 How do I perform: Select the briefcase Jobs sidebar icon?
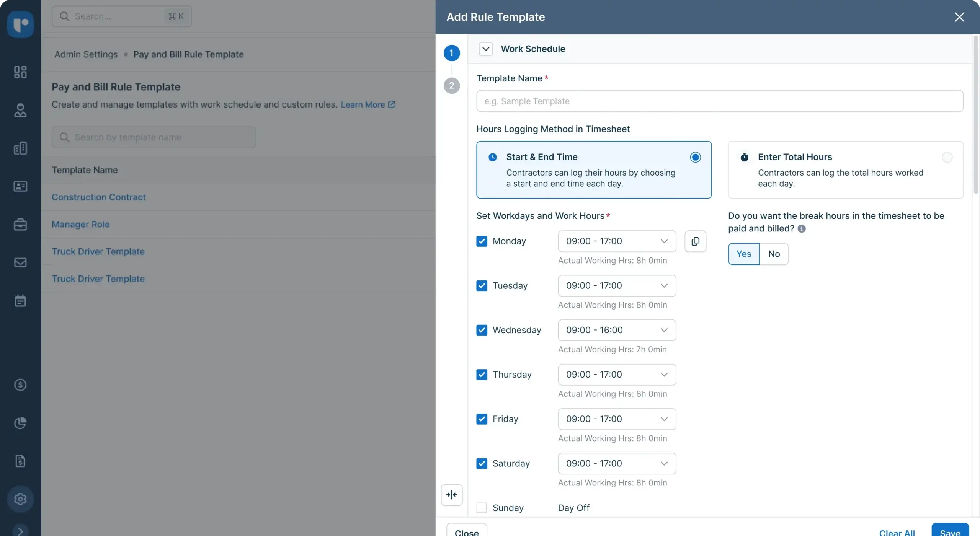pyautogui.click(x=20, y=224)
